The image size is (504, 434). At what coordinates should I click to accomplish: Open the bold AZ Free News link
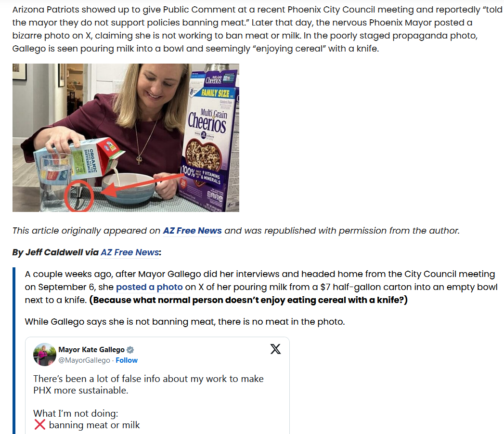tap(192, 231)
